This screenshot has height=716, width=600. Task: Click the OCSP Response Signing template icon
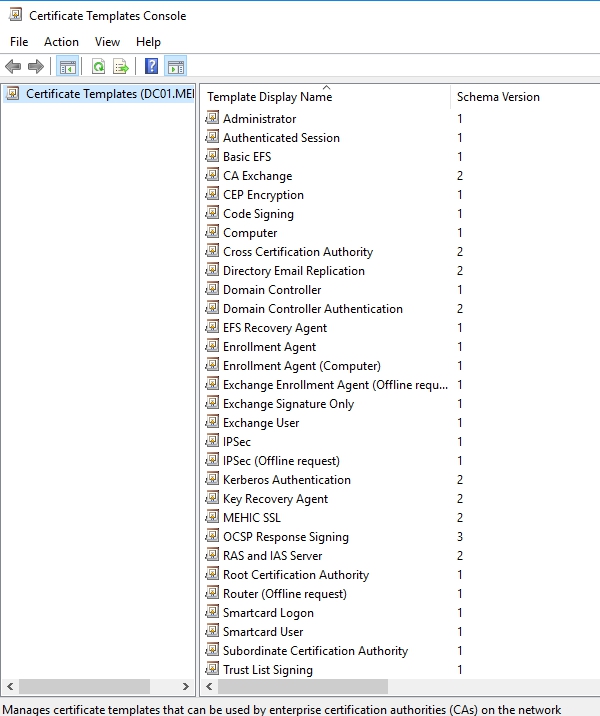point(212,536)
